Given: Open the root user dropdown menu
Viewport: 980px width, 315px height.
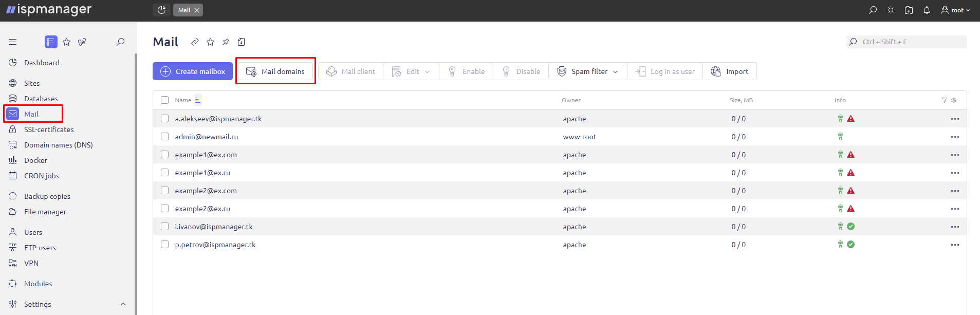Looking at the screenshot, I should 955,10.
